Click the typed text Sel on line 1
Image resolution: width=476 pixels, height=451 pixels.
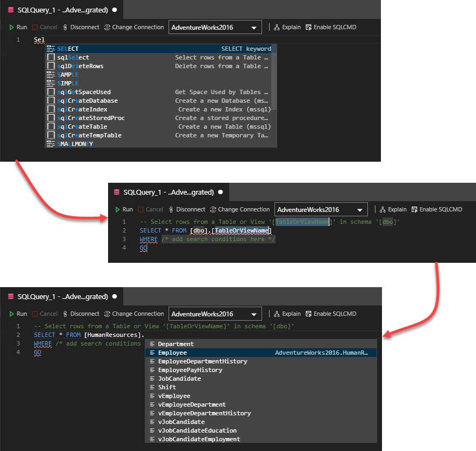click(x=39, y=40)
